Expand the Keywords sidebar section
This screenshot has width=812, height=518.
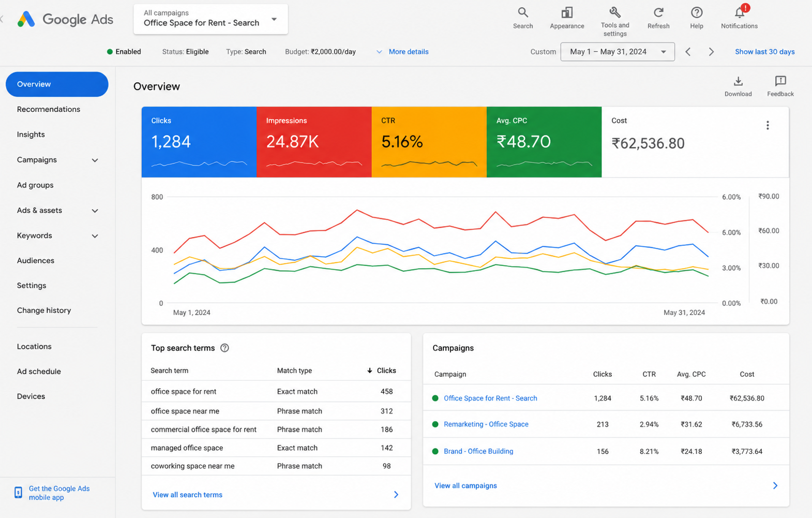tap(95, 236)
